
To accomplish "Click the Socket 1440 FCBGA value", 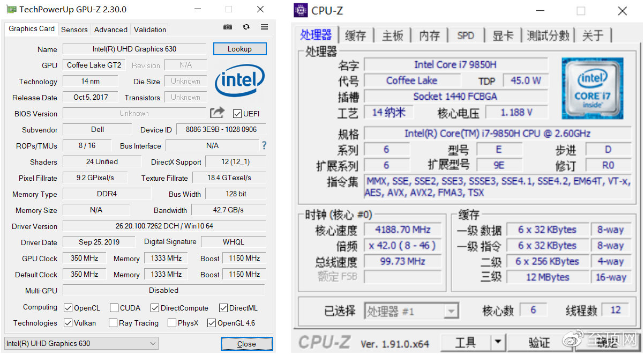I will [456, 97].
